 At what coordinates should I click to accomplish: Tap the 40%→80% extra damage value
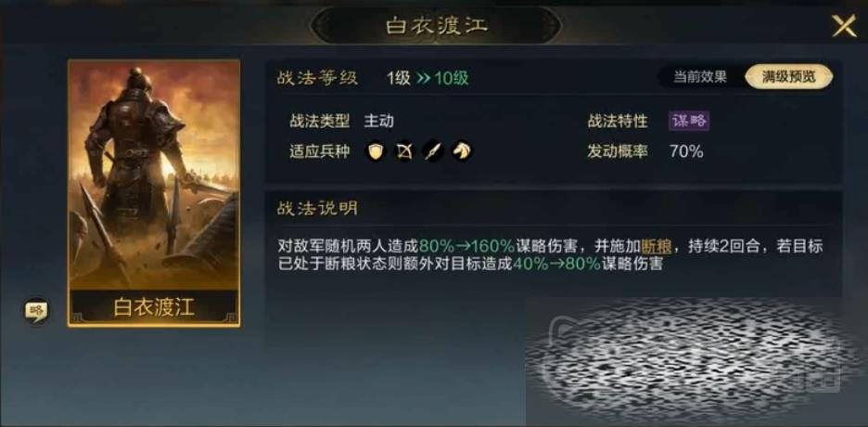(x=556, y=264)
